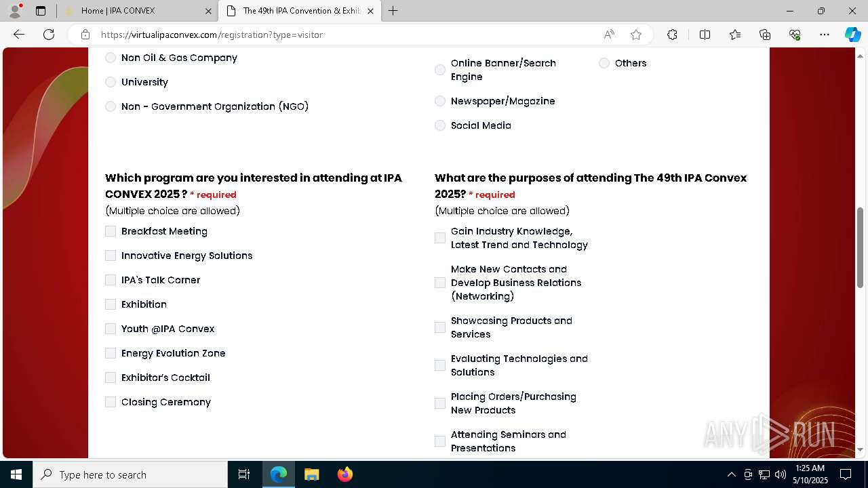Open Split screen view icon

pyautogui.click(x=705, y=35)
